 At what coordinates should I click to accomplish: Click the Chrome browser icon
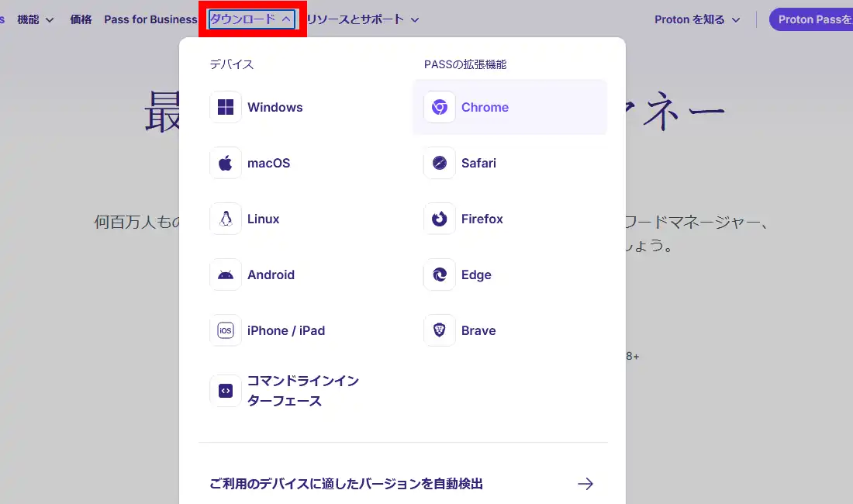pos(440,107)
